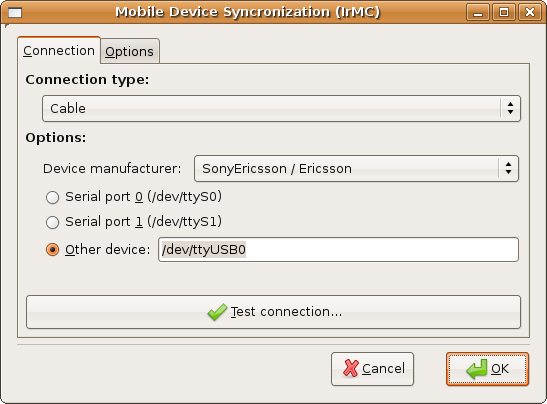Maximize the IrMC dialog window
The height and width of the screenshot is (404, 547).
(x=504, y=13)
